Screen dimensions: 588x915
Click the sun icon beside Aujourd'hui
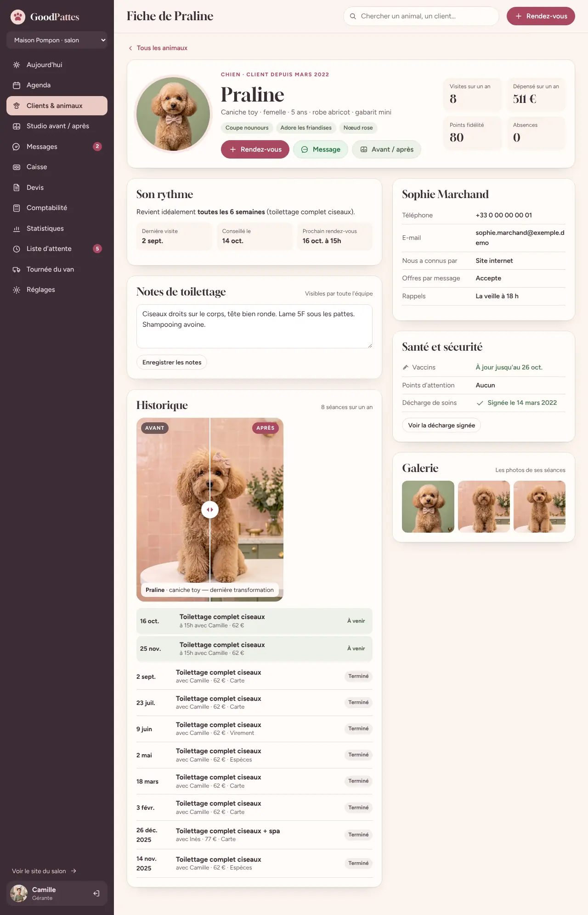[x=17, y=65]
